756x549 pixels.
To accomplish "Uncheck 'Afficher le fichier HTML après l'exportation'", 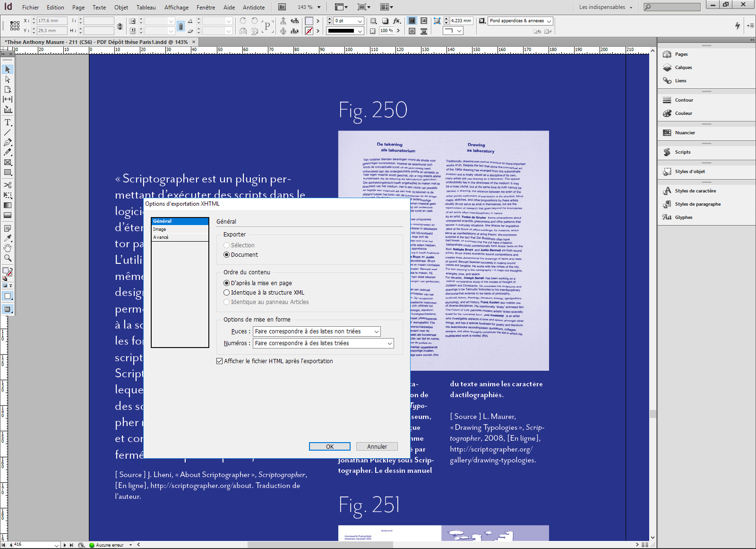I will pos(220,361).
